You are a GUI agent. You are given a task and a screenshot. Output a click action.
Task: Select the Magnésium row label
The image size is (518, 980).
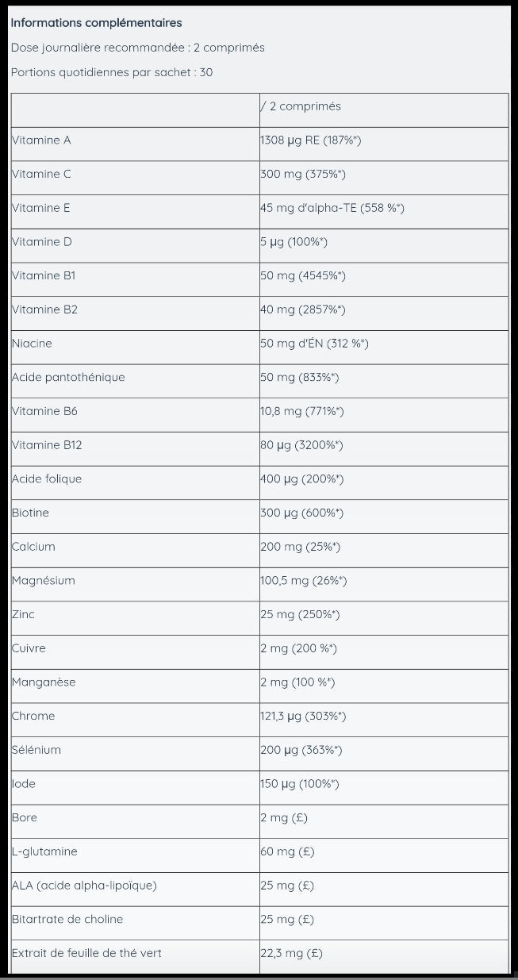[x=44, y=580]
